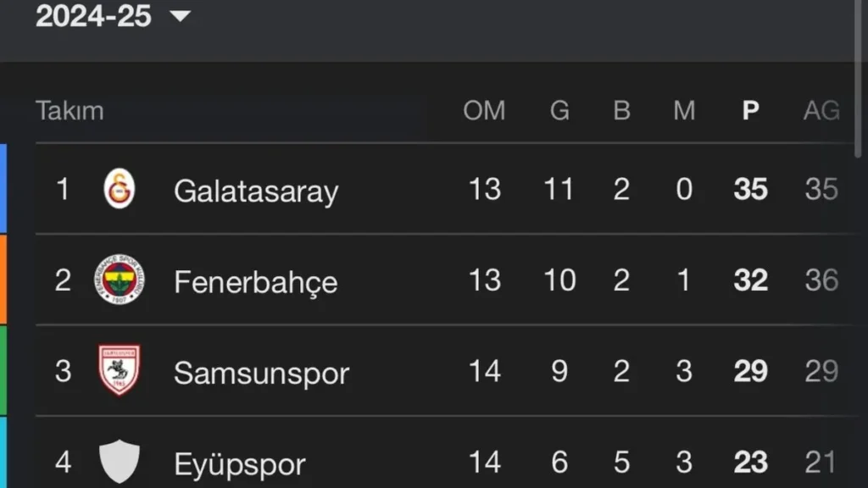
Task: Click the B draws column header
Action: click(621, 110)
